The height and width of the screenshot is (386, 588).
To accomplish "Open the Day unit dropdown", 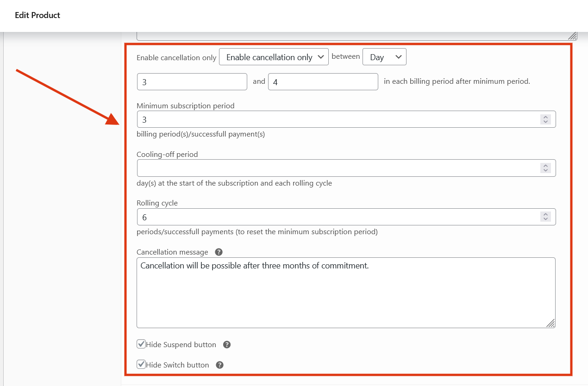I will pyautogui.click(x=384, y=57).
